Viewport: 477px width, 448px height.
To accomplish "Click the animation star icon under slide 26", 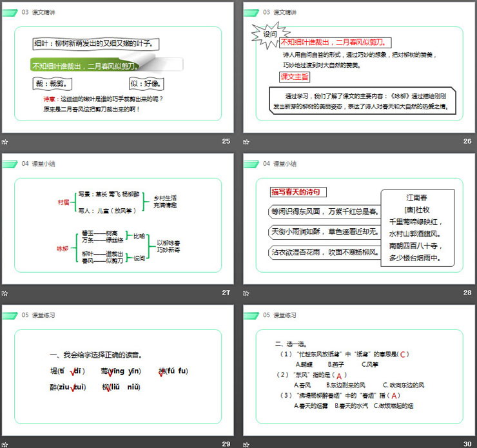I will [246, 142].
